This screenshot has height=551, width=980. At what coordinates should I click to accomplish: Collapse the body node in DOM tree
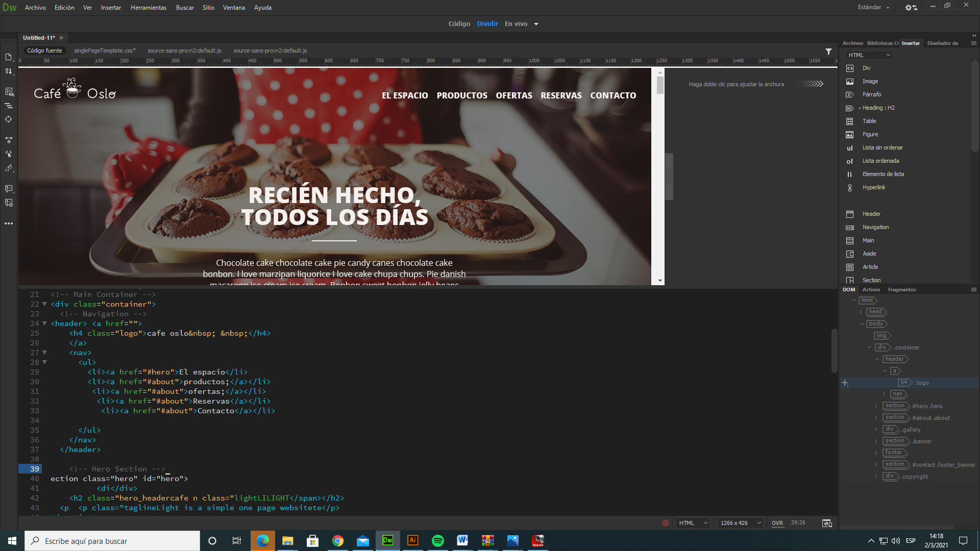[862, 324]
